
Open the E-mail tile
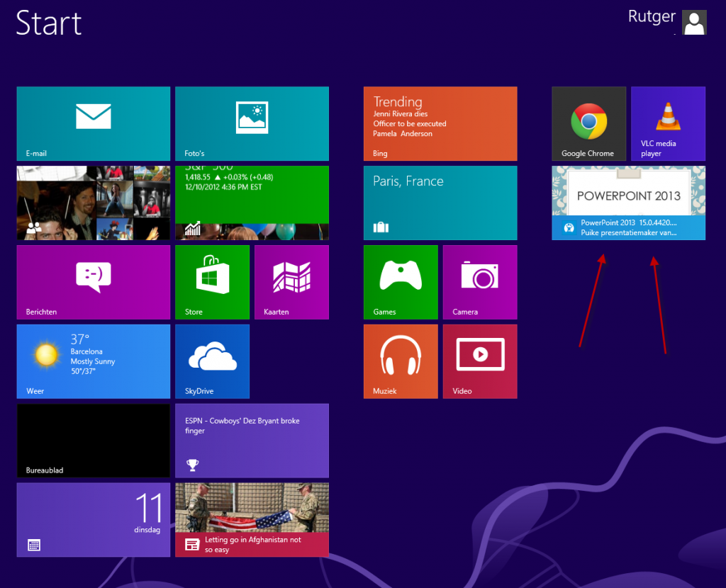[93, 124]
